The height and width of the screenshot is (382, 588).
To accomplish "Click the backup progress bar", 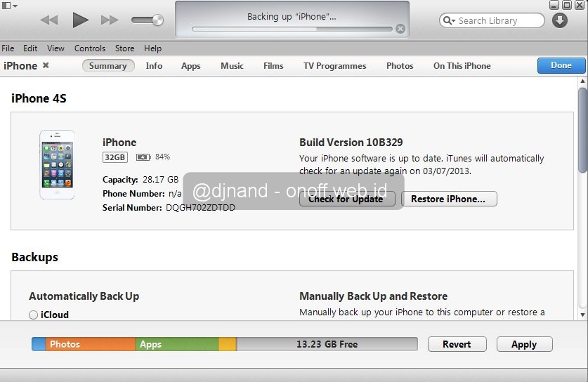I will [x=292, y=29].
